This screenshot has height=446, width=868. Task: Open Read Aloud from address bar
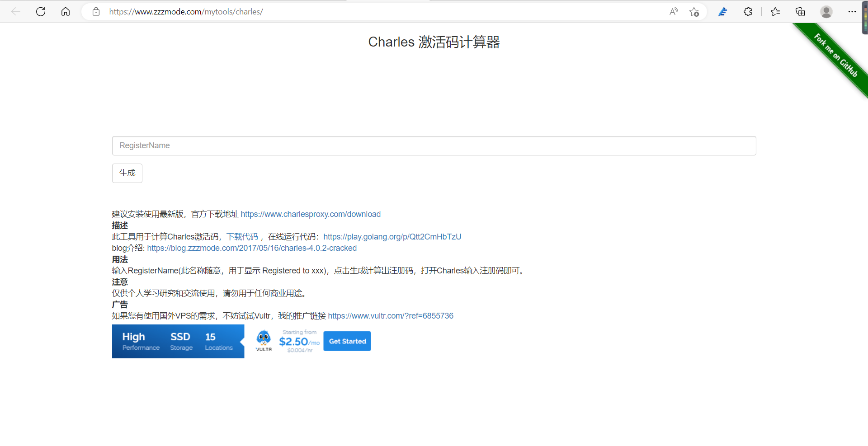(x=674, y=12)
